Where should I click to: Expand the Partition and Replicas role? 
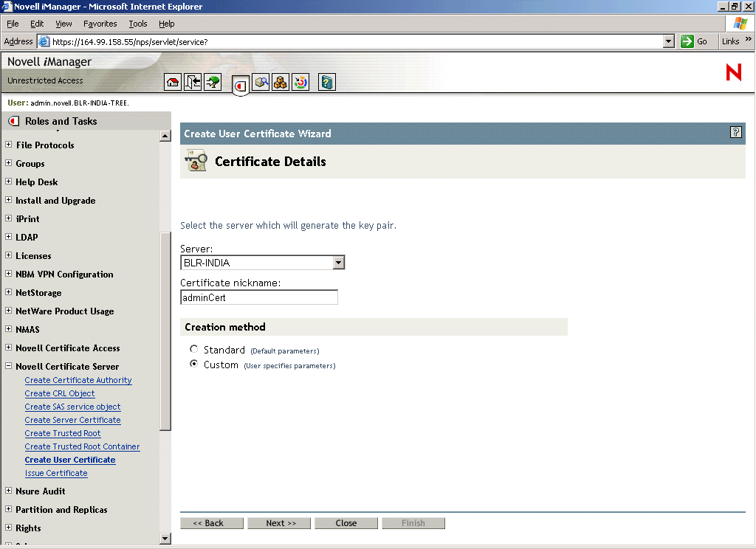tap(8, 509)
